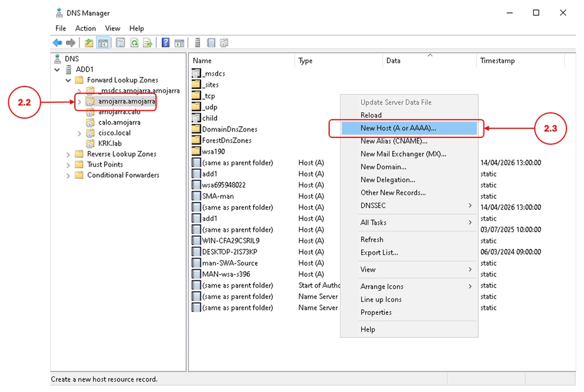Click the New Server tower toolbar icon
Image resolution: width=584 pixels, height=392 pixels.
(198, 43)
